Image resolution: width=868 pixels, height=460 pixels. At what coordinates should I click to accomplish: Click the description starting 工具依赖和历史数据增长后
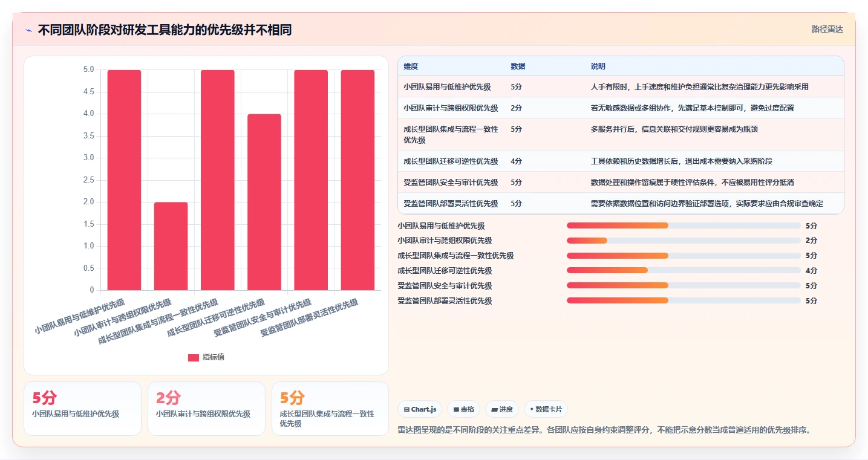click(x=682, y=161)
